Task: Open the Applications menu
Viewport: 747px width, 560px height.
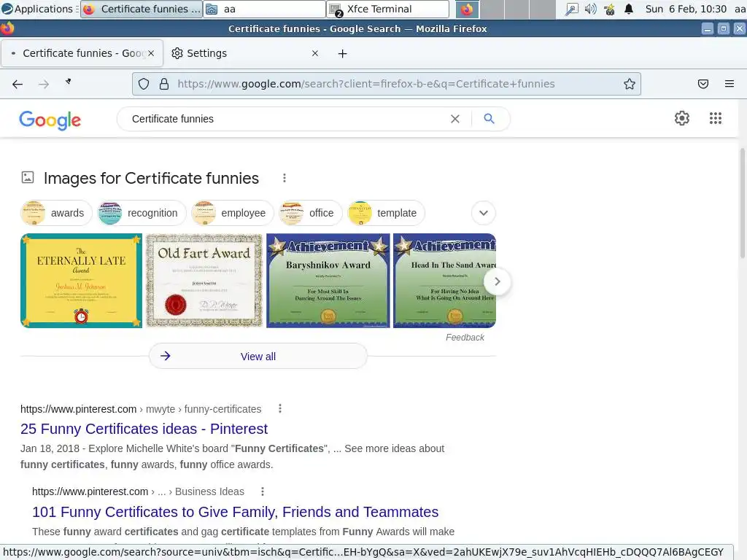Action: (39, 9)
